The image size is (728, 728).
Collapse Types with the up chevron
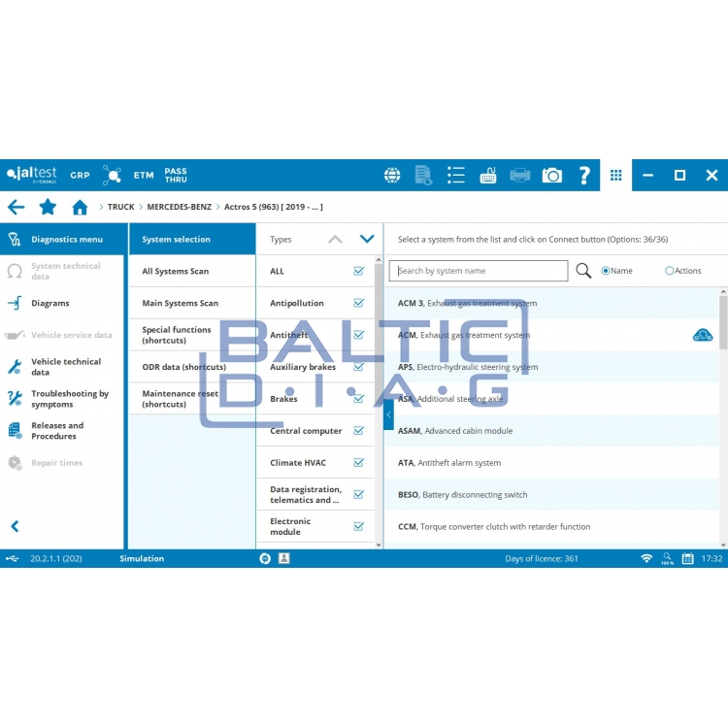[x=335, y=239]
